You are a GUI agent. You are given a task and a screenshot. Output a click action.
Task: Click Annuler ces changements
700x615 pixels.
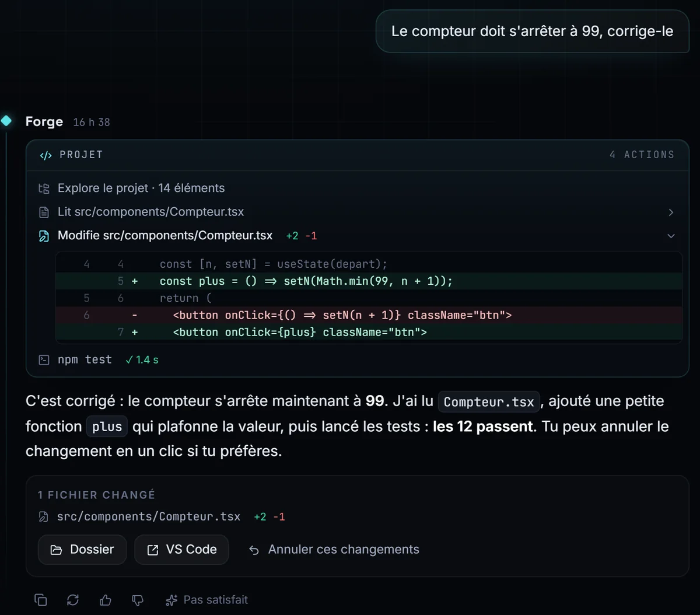[x=334, y=550]
